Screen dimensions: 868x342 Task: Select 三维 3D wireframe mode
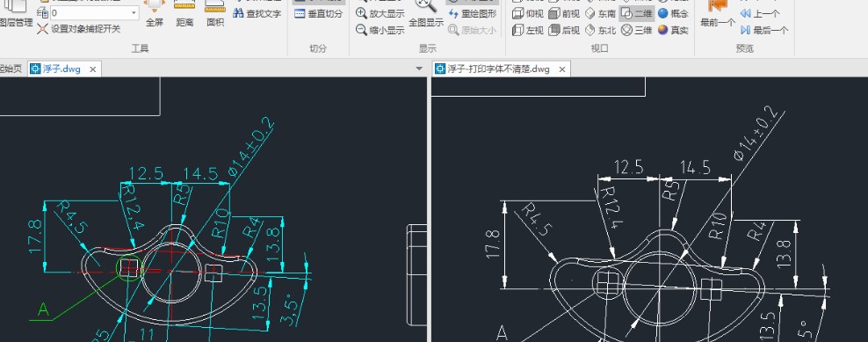click(637, 31)
